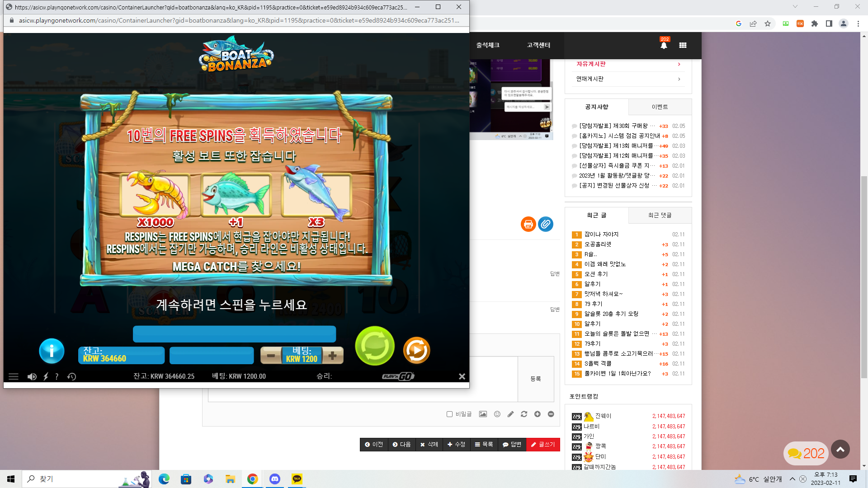Switch to the 이벤트 tab
Viewport: 868px width, 488px height.
(660, 107)
